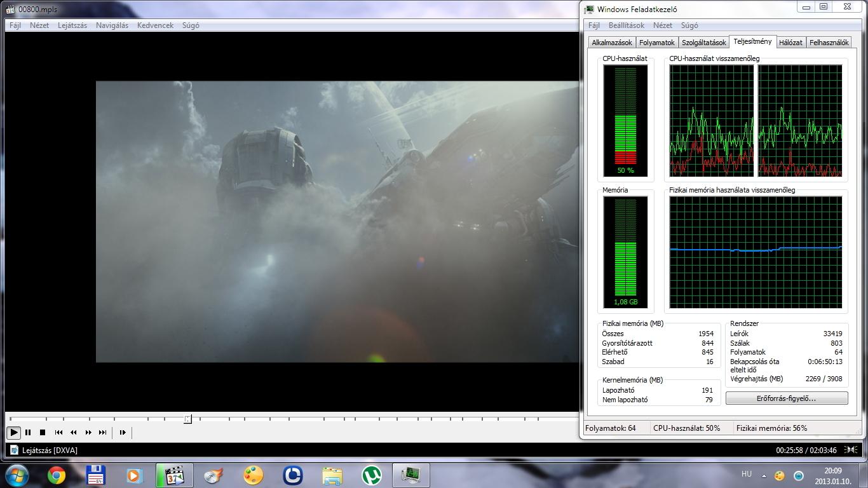Viewport: 868px width, 488px height.
Task: Switch to the Alkalmazások tab
Action: click(612, 43)
